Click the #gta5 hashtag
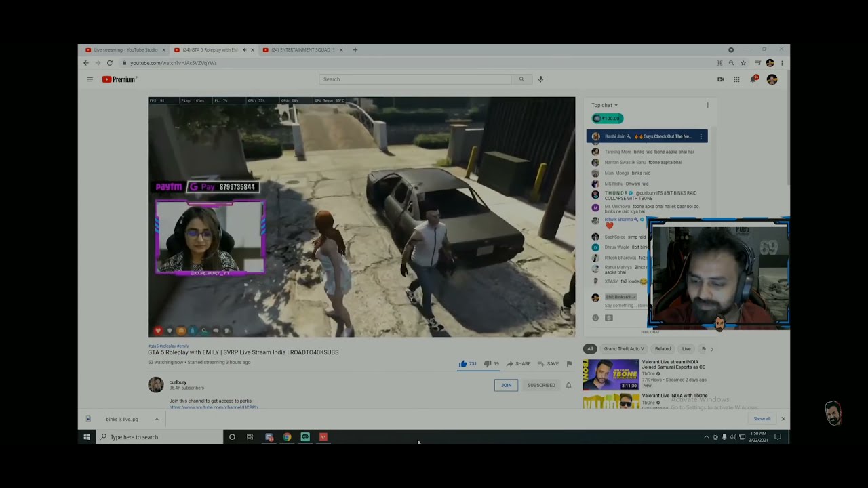868x488 pixels. pyautogui.click(x=153, y=346)
